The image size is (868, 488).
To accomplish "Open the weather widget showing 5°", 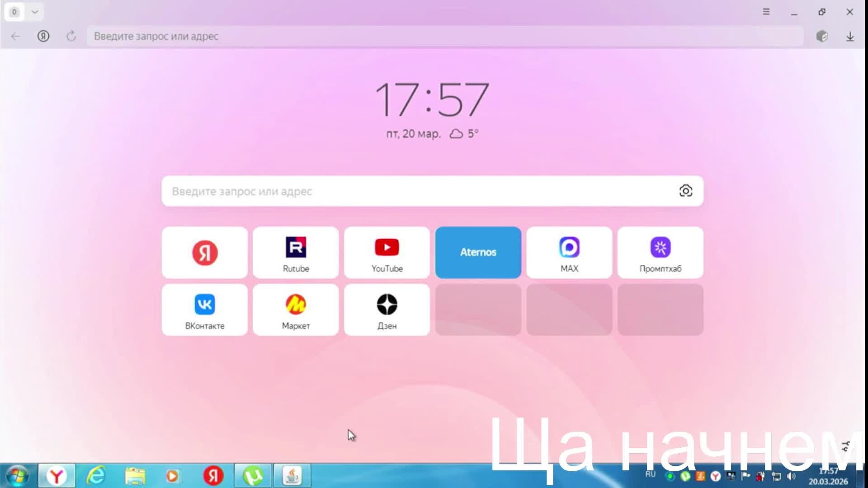I will click(464, 134).
